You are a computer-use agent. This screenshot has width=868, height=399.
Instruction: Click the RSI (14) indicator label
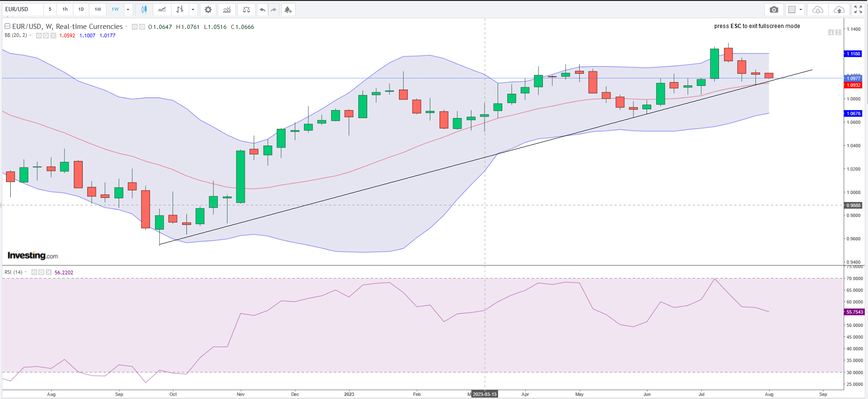click(14, 272)
